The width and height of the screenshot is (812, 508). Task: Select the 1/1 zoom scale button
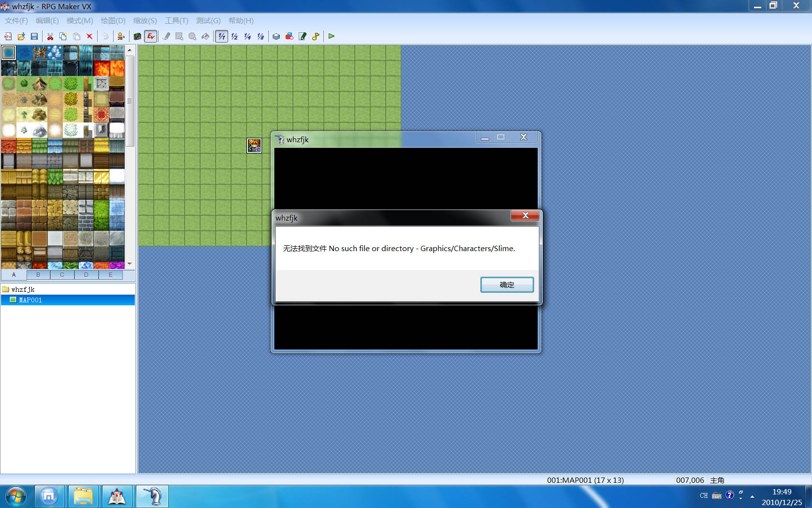point(221,36)
